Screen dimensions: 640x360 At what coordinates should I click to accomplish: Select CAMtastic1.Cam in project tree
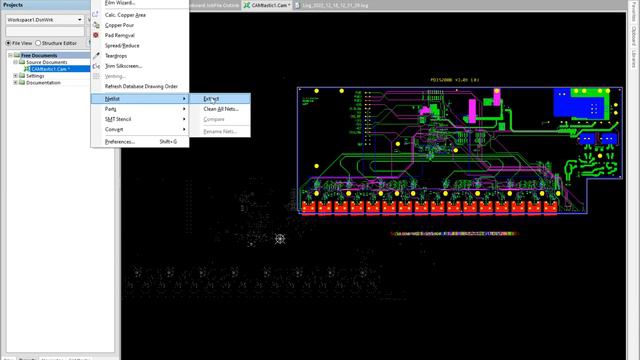tap(51, 69)
